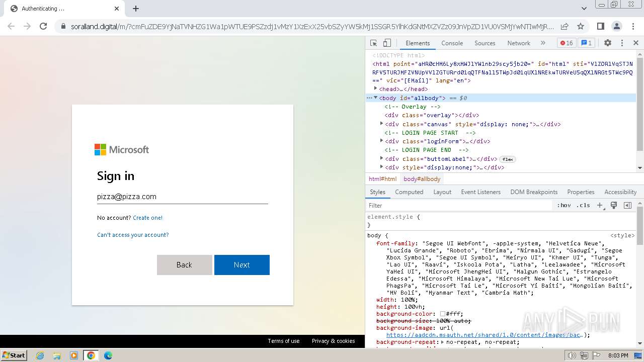Open the Chrome profile avatar
644x362 pixels.
(617, 26)
